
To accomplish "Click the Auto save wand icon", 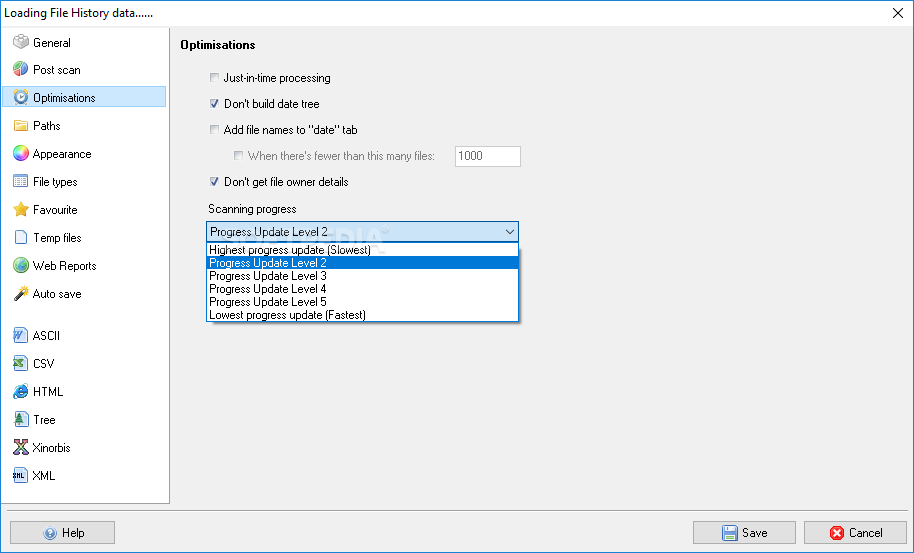I will tap(21, 293).
